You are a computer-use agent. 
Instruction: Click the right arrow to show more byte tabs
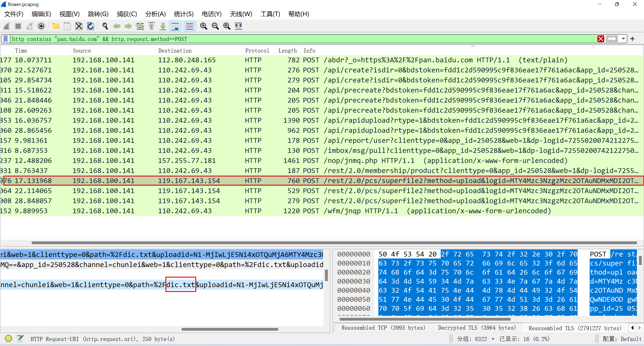[x=640, y=328]
